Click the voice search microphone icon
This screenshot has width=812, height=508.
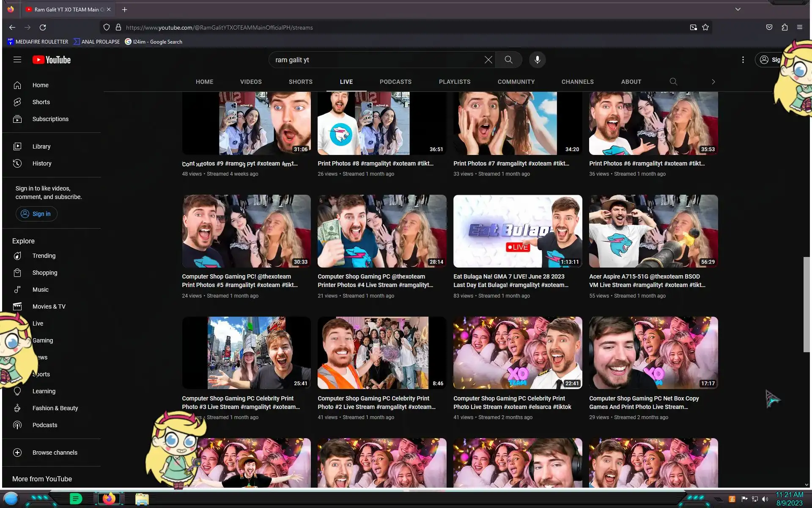[537, 60]
